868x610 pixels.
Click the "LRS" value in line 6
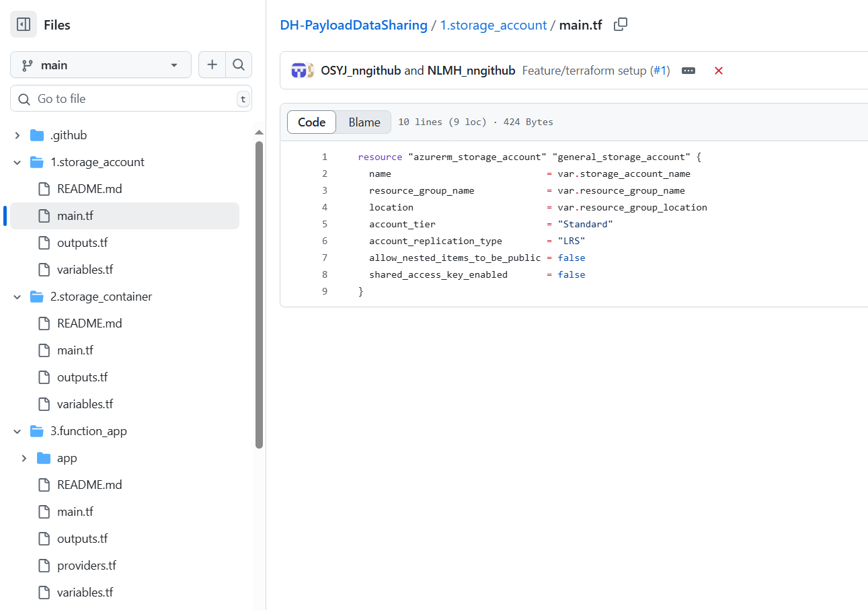click(571, 241)
